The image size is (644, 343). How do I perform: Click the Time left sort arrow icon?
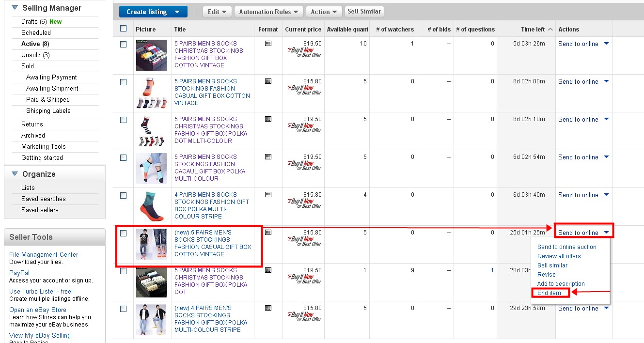point(550,30)
